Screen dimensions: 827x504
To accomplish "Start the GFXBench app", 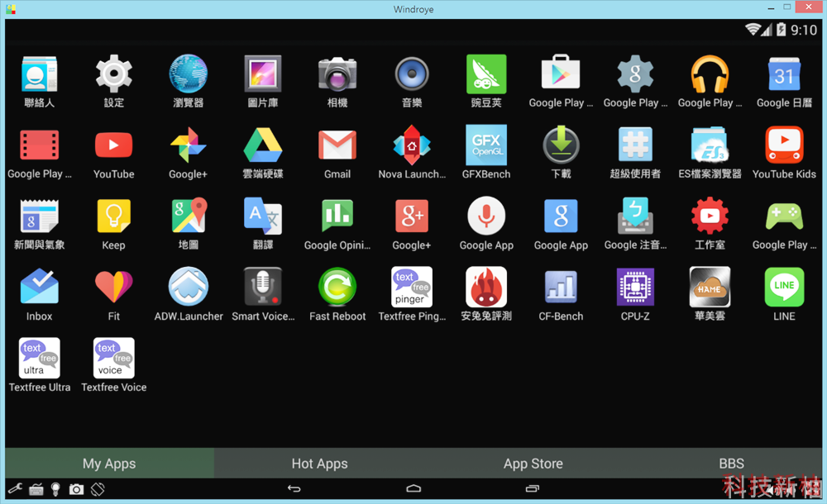I will click(x=486, y=145).
